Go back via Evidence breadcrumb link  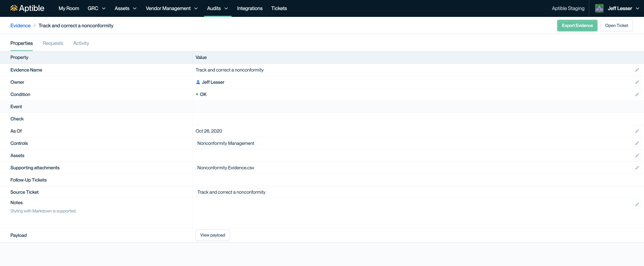(x=21, y=26)
